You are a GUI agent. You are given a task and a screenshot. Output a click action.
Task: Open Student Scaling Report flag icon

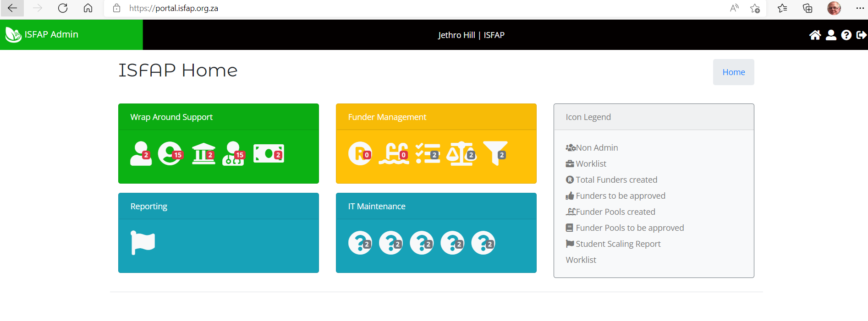coord(143,243)
